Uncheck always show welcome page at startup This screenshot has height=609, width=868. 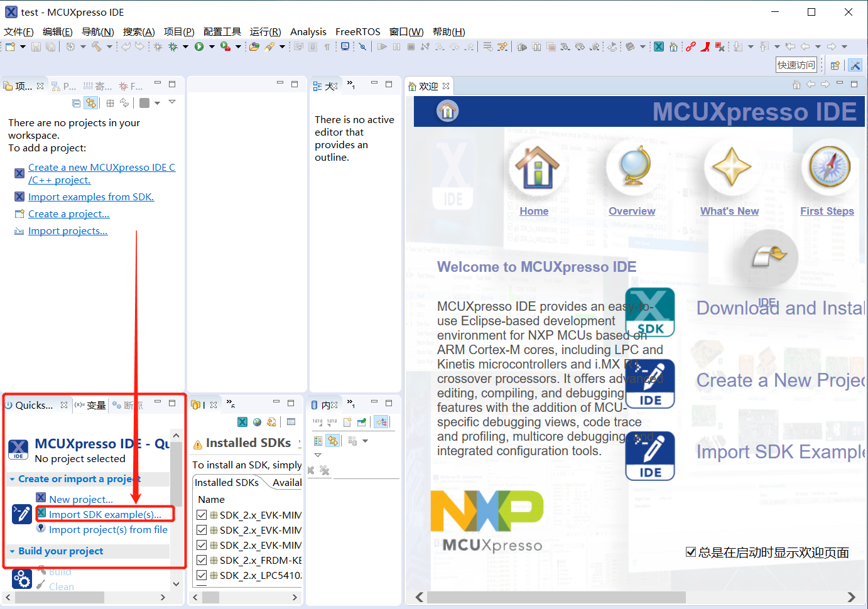(691, 552)
